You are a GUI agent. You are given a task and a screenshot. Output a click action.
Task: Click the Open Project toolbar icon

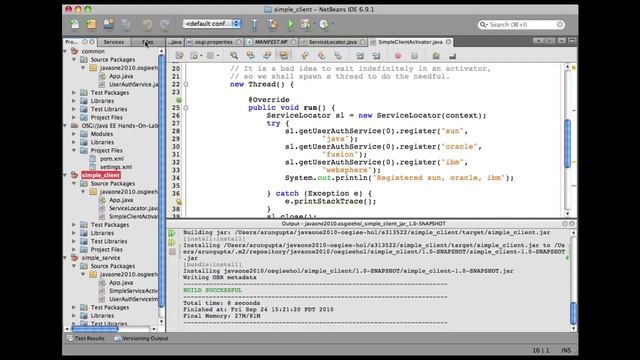tap(108, 24)
